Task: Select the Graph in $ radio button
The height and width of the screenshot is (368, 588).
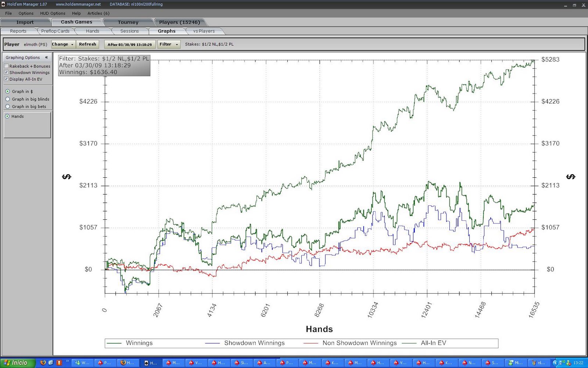Action: (7, 91)
